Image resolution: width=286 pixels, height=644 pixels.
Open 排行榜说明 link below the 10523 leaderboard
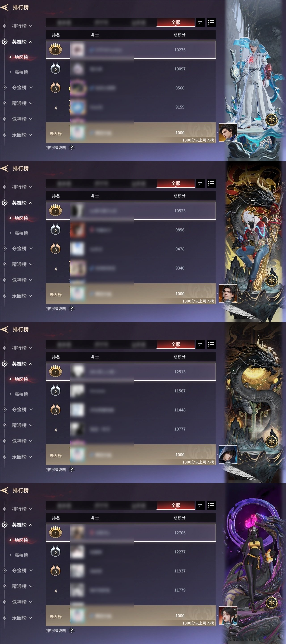(x=56, y=309)
